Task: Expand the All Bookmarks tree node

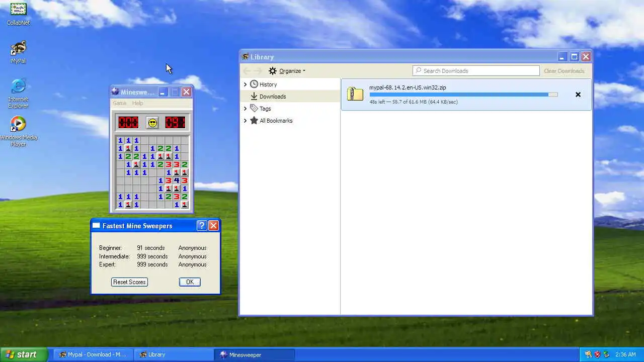Action: (245, 121)
